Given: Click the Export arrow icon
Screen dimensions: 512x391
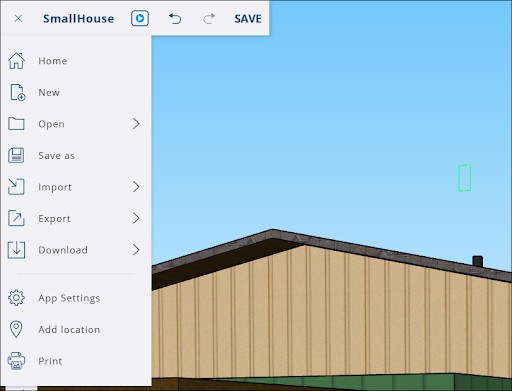Looking at the screenshot, I should (16, 218).
